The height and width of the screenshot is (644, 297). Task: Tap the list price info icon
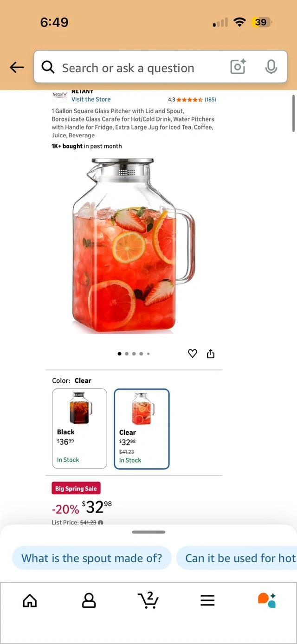point(101,522)
